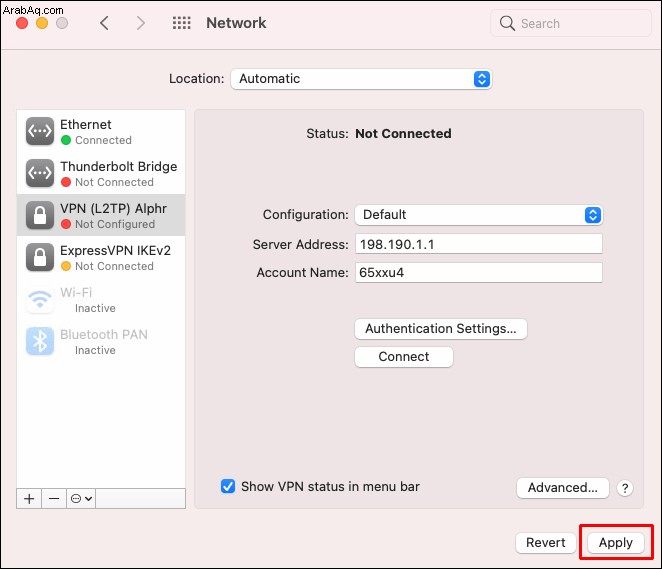Image resolution: width=662 pixels, height=569 pixels.
Task: Click the forward navigation arrow
Action: pos(141,23)
